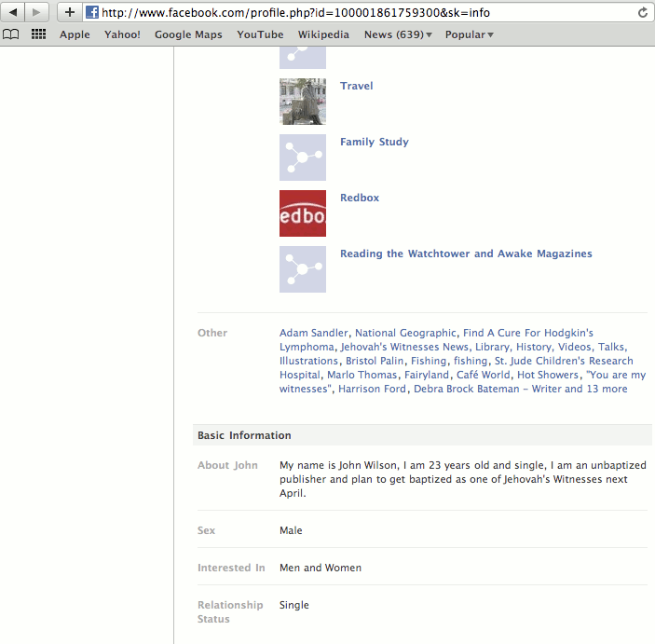
Task: Reload the page with the refresh icon
Action: pyautogui.click(x=643, y=12)
